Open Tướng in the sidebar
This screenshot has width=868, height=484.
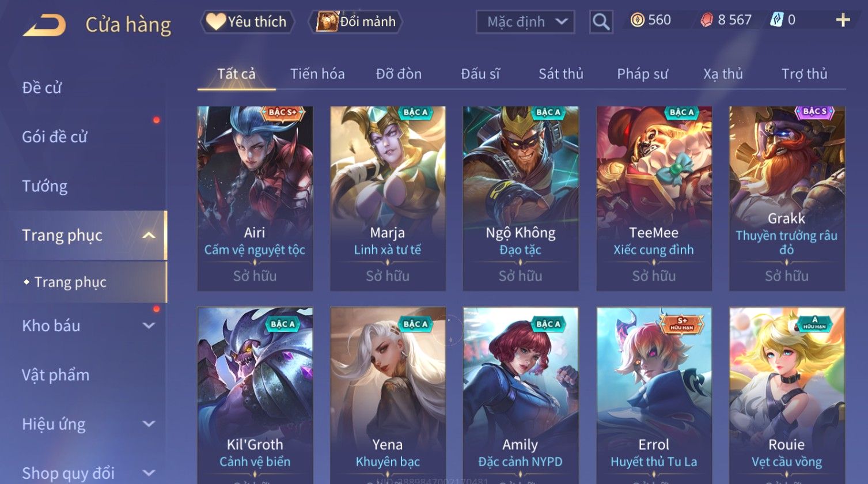point(45,186)
